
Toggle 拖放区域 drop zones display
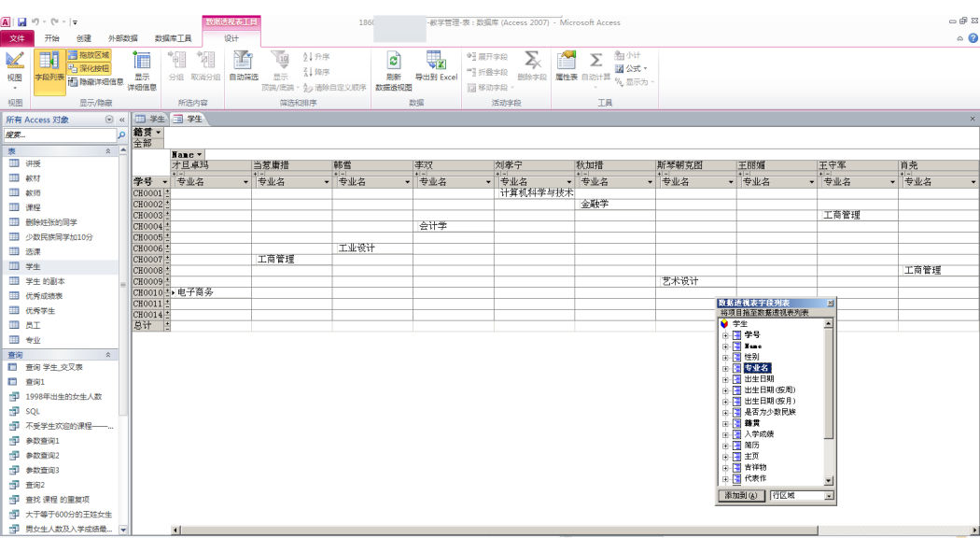pyautogui.click(x=89, y=55)
